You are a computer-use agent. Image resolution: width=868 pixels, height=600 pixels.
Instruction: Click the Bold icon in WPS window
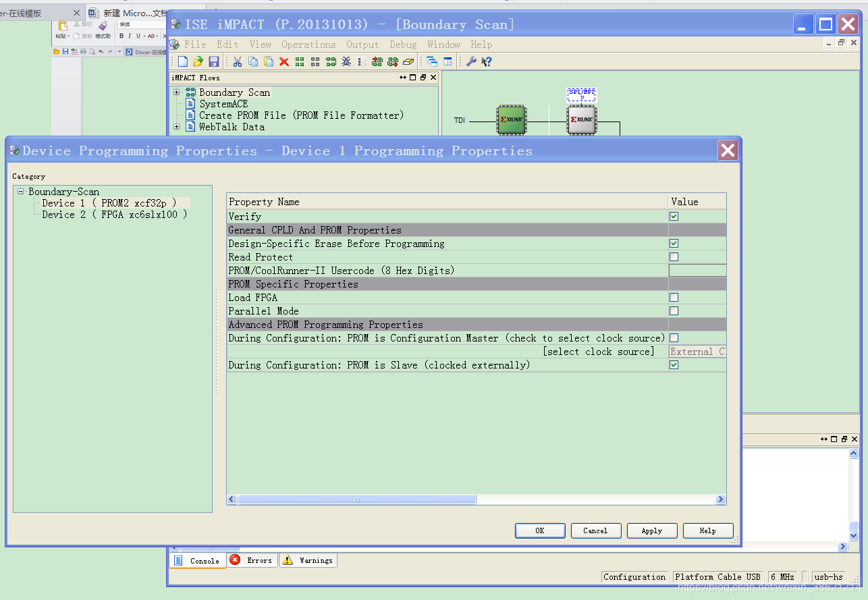121,36
